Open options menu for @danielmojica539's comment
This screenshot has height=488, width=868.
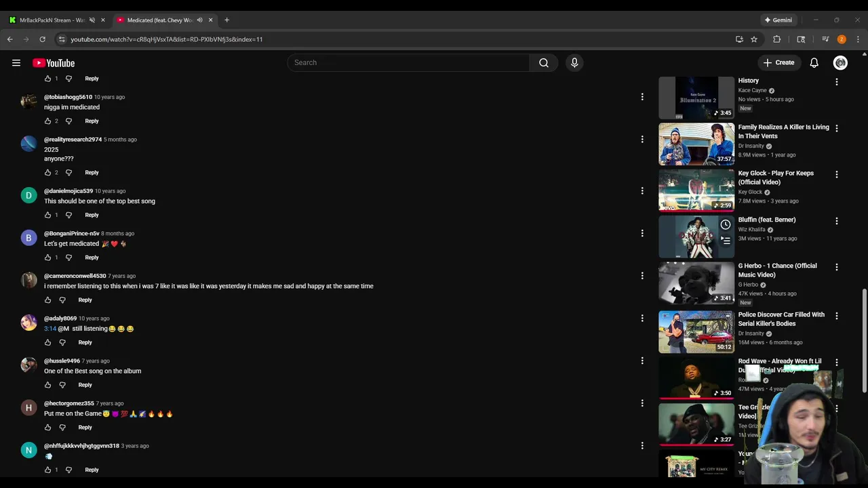[x=642, y=191]
